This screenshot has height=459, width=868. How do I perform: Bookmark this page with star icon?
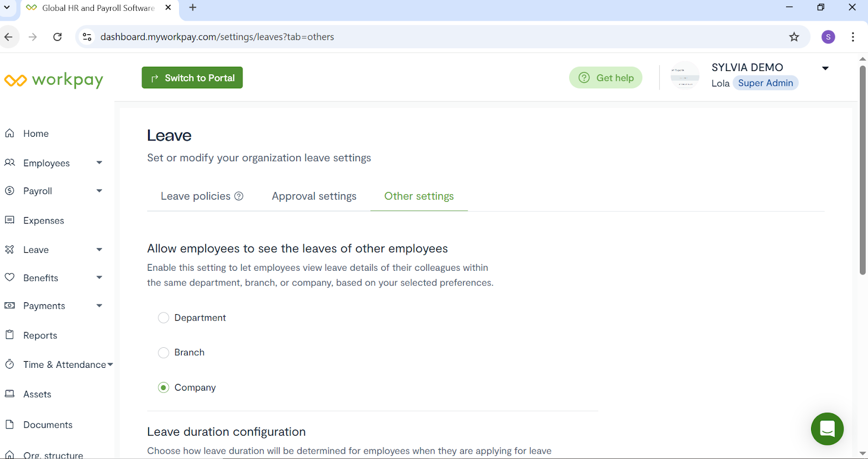click(x=794, y=37)
